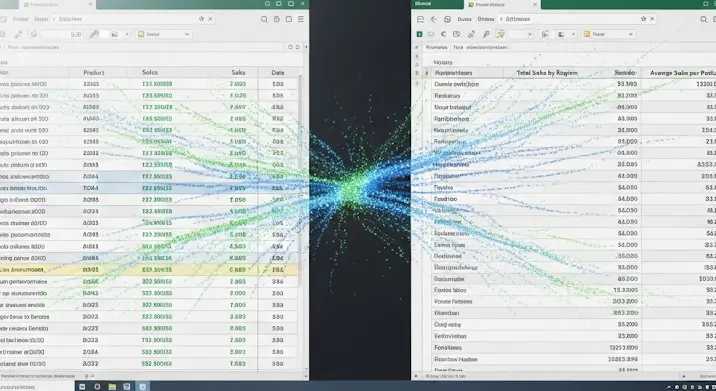Select the "Date" column header in left window
This screenshot has width=716, height=391.
pos(278,72)
